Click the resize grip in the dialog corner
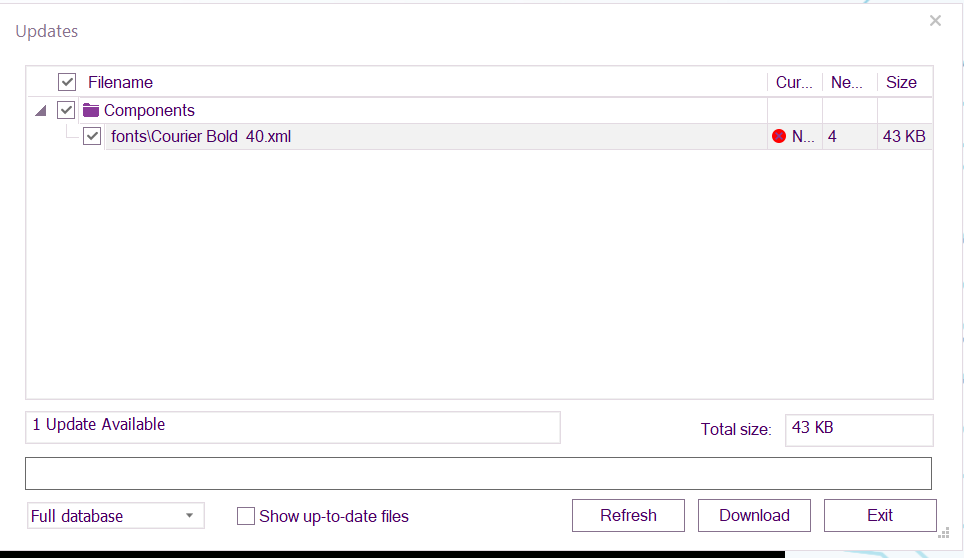This screenshot has width=964, height=558. click(x=943, y=533)
